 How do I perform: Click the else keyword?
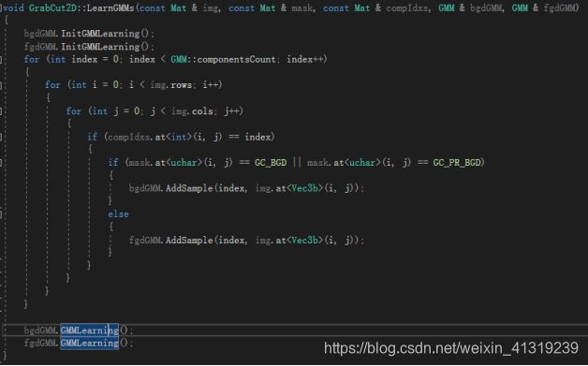click(118, 214)
